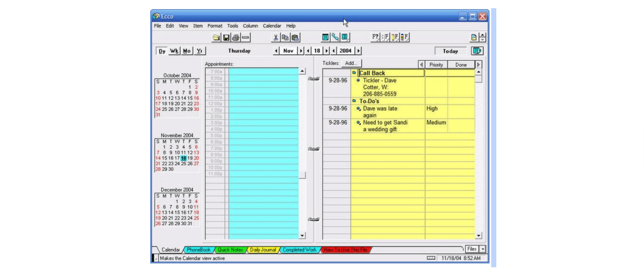Click the Add... ticklers button
644x280 pixels.
[x=351, y=63]
